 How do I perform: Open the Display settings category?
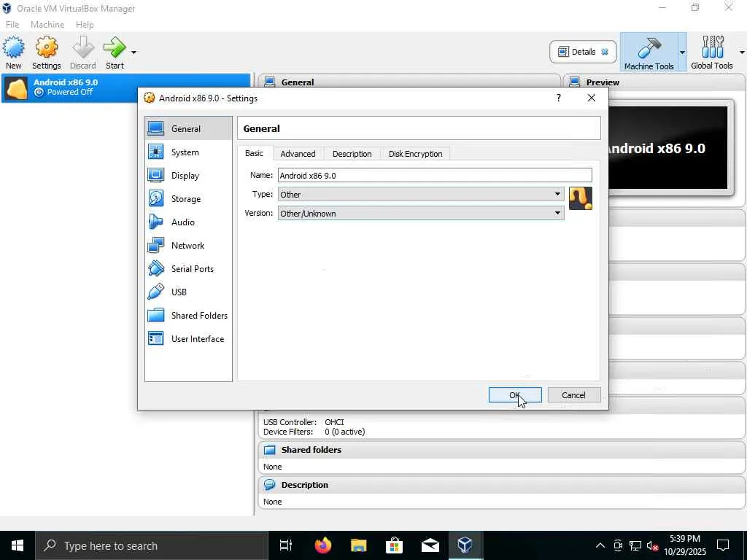[188, 175]
